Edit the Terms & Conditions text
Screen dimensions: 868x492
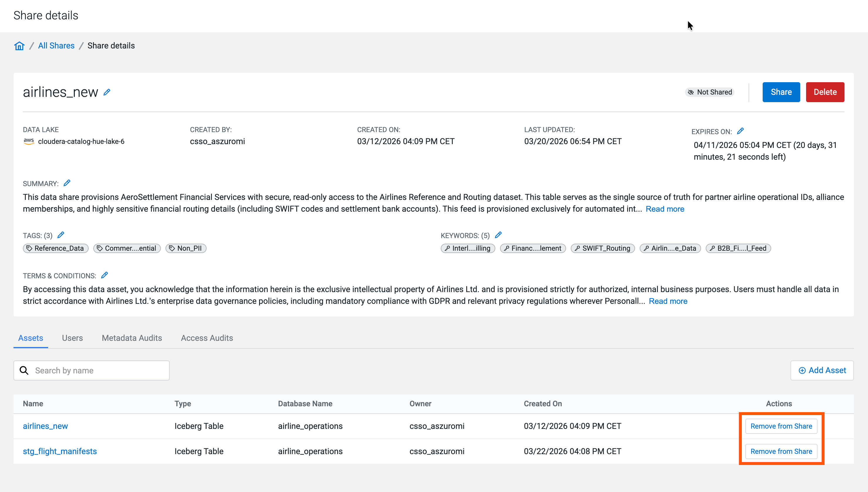pos(105,275)
